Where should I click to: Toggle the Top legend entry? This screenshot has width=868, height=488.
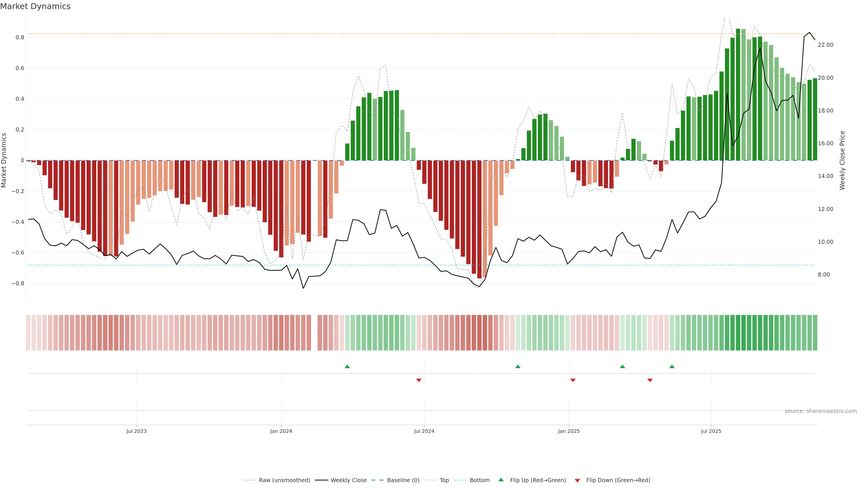[444, 480]
